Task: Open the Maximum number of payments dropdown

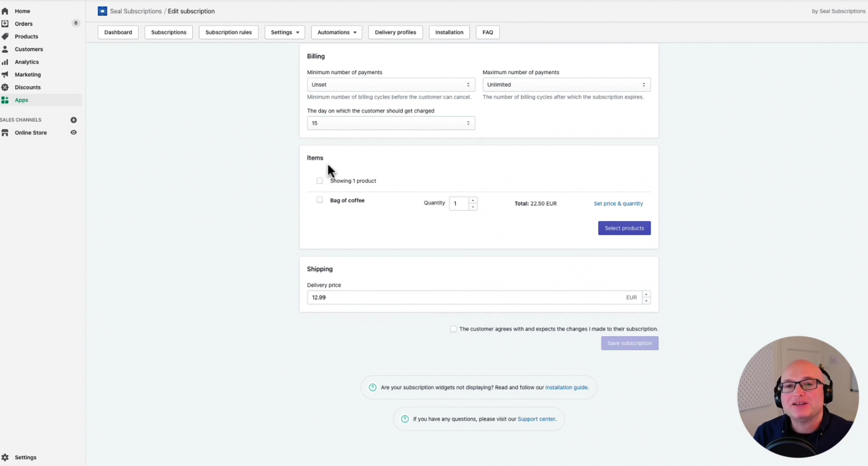Action: coord(566,85)
